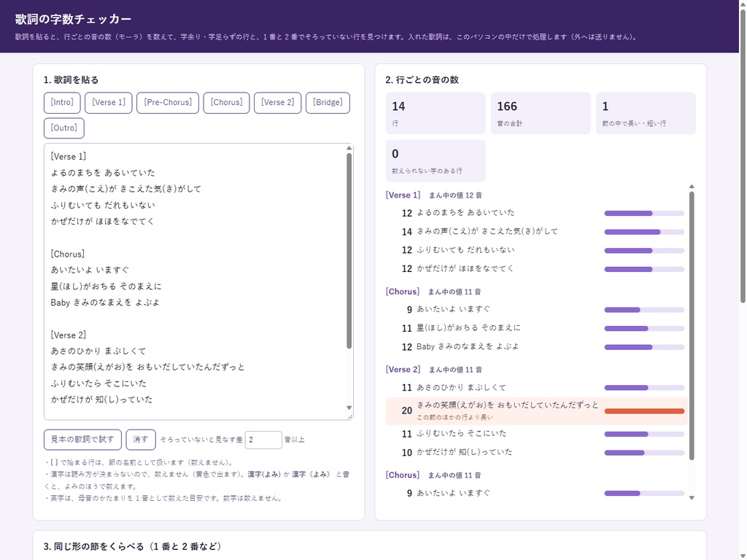Click the page vertical scrollbar thumb
The height and width of the screenshot is (560, 747).
[743, 155]
